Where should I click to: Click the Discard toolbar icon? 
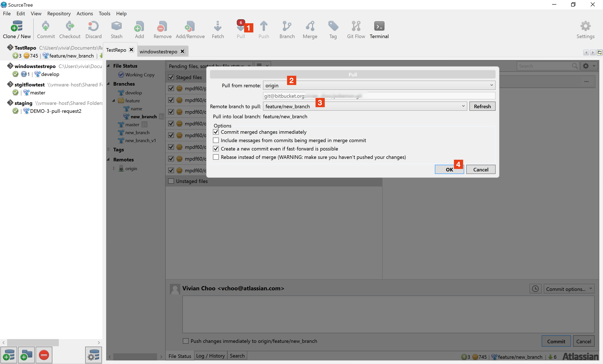pos(93,26)
